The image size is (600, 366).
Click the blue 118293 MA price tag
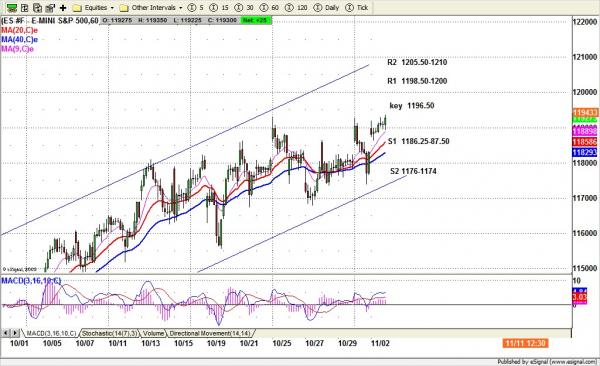click(x=585, y=152)
